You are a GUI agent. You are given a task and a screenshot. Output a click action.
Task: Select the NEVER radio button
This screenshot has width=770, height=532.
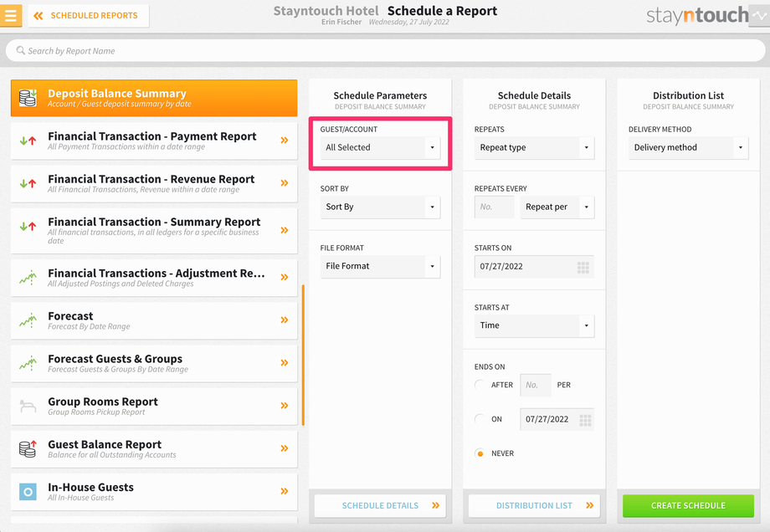[480, 453]
